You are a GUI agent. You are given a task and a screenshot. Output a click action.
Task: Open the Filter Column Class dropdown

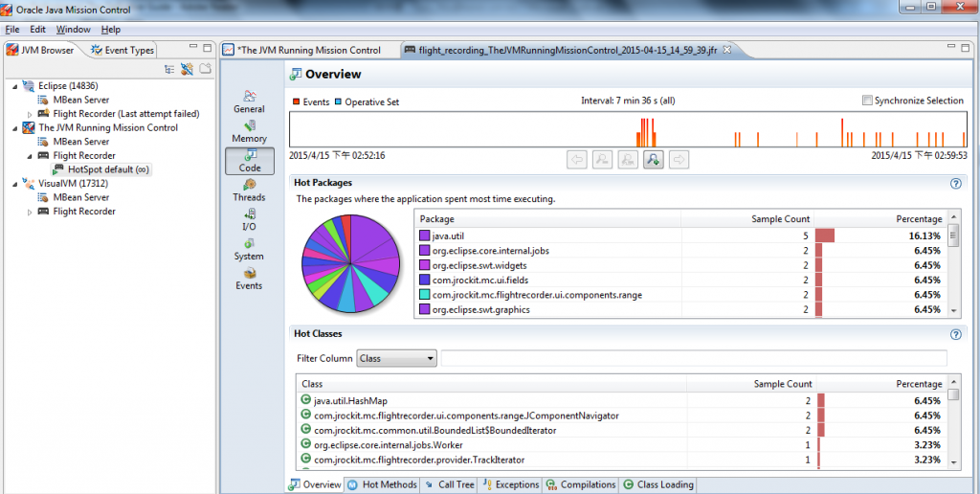[396, 358]
